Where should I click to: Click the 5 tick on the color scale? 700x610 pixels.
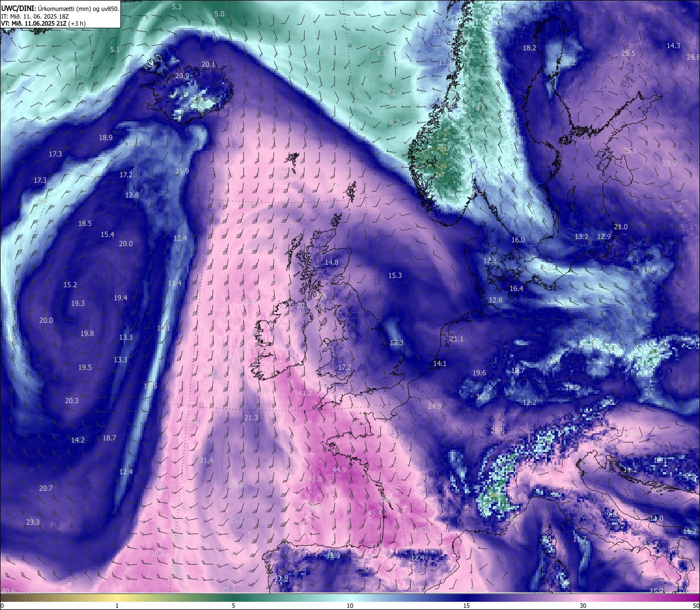click(x=234, y=606)
